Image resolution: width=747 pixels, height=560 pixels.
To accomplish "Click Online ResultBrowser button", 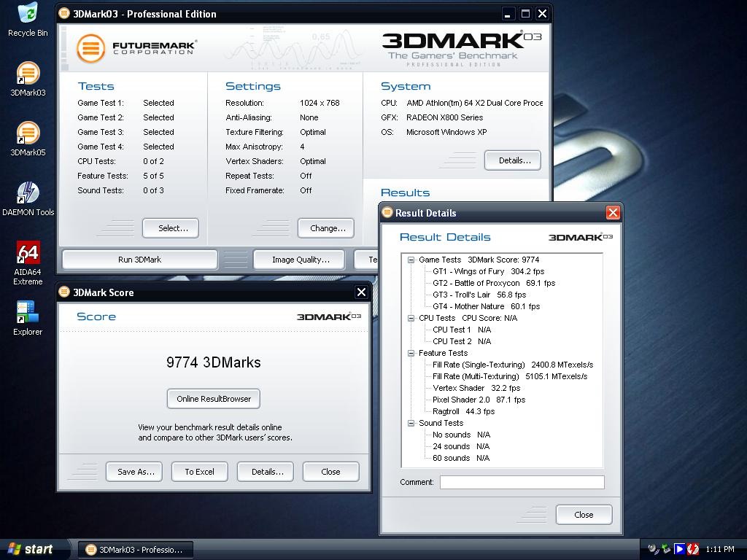I will tap(214, 399).
